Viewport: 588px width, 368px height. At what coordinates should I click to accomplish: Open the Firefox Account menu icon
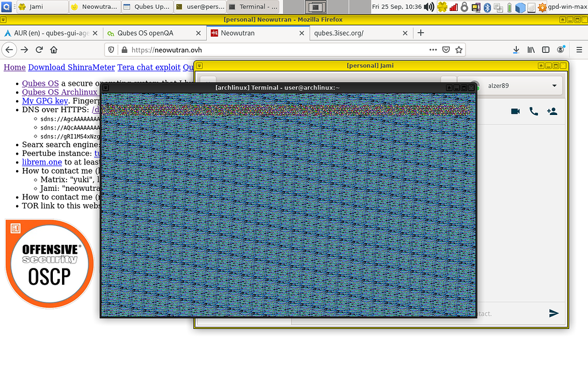point(560,49)
